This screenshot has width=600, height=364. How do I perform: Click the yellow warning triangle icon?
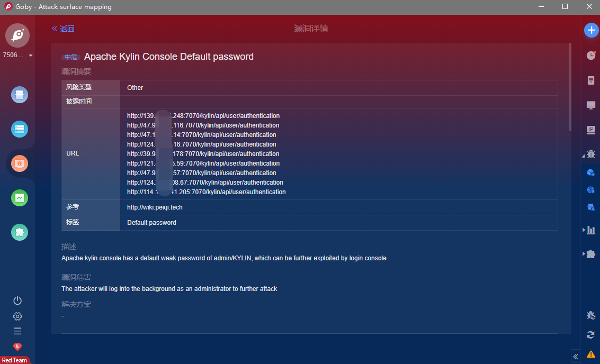[590, 354]
